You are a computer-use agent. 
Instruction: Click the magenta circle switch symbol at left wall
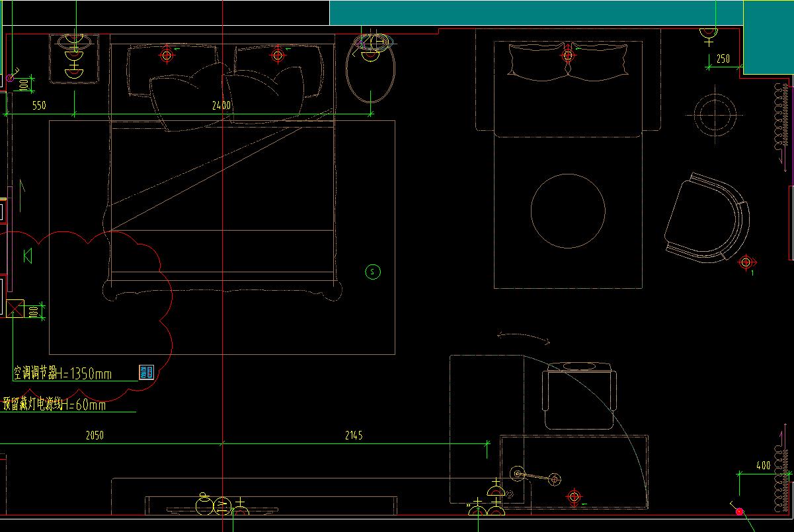[10, 78]
